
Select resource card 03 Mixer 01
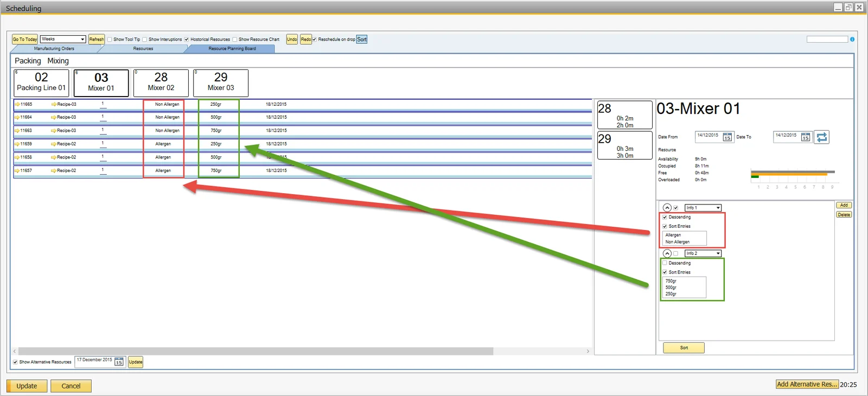tap(101, 82)
